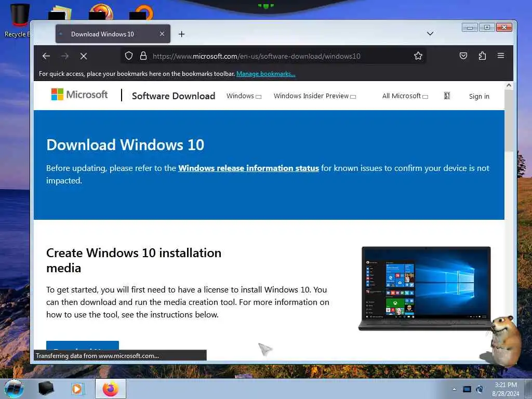Click the power icon in system tray
Viewport: 532px width, 399px height.
point(480,389)
